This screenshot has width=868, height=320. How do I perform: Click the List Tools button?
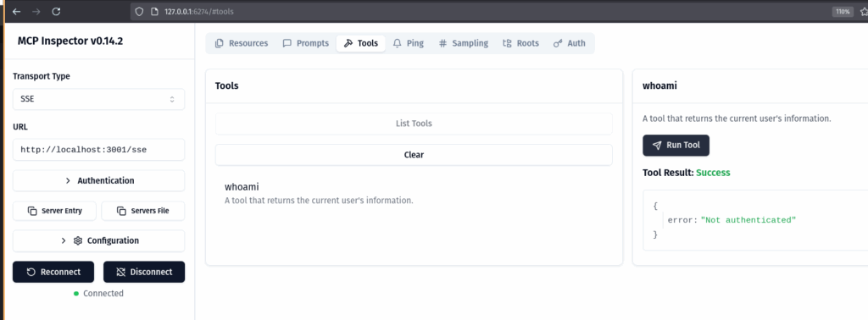(x=414, y=124)
